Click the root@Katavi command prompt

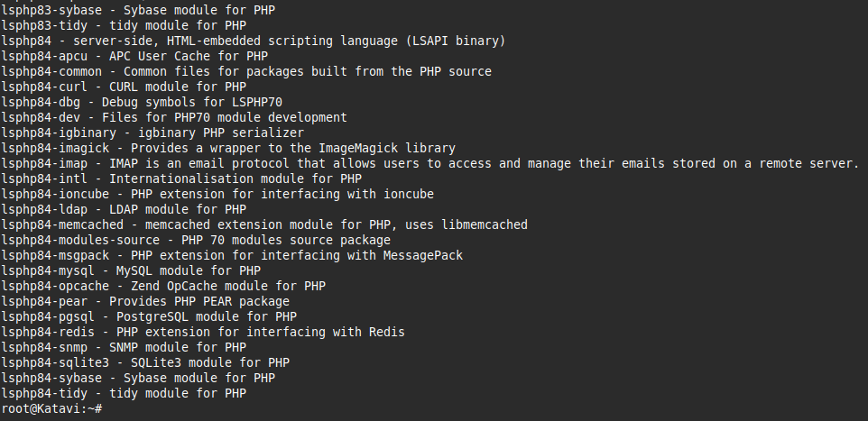tap(51, 408)
